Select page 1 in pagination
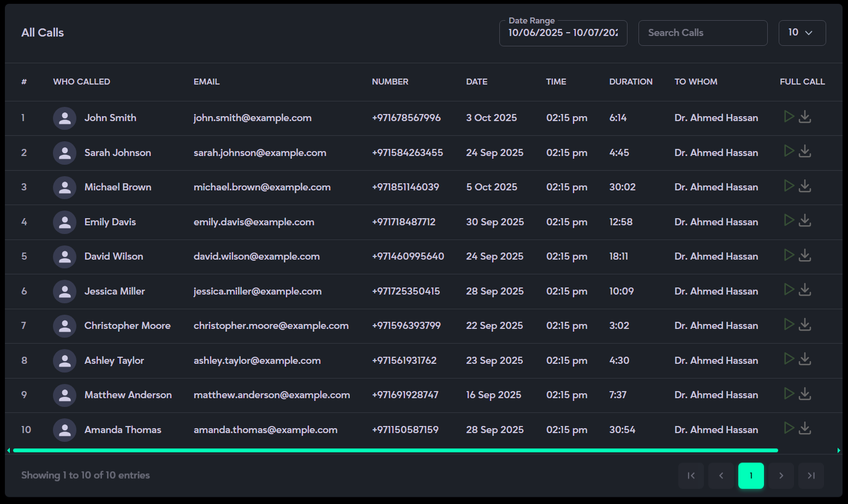Image resolution: width=848 pixels, height=504 pixels. (x=751, y=476)
